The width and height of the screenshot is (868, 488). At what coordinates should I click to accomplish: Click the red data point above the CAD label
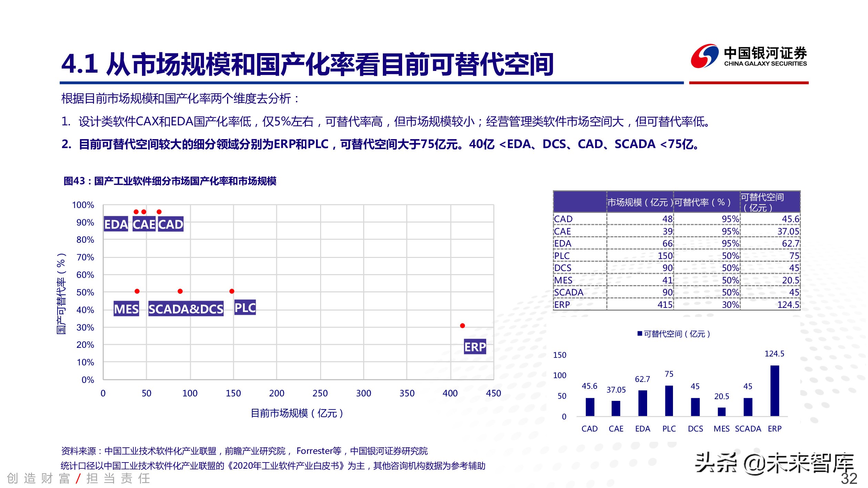(x=159, y=212)
